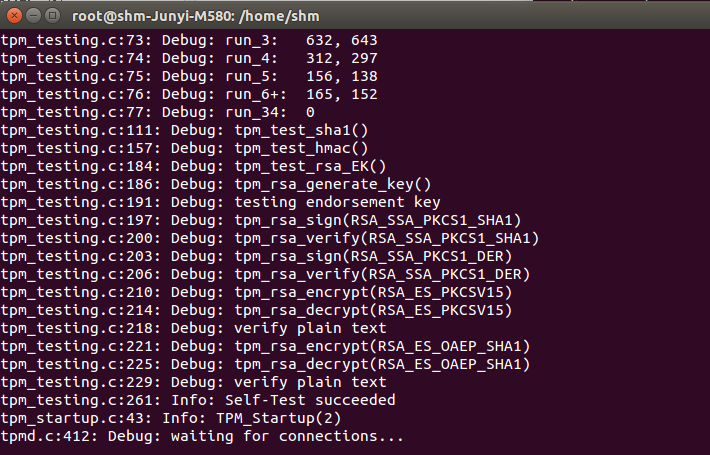This screenshot has height=455, width=710.
Task: Click the 'testing endorsement key' line
Action: pos(221,202)
